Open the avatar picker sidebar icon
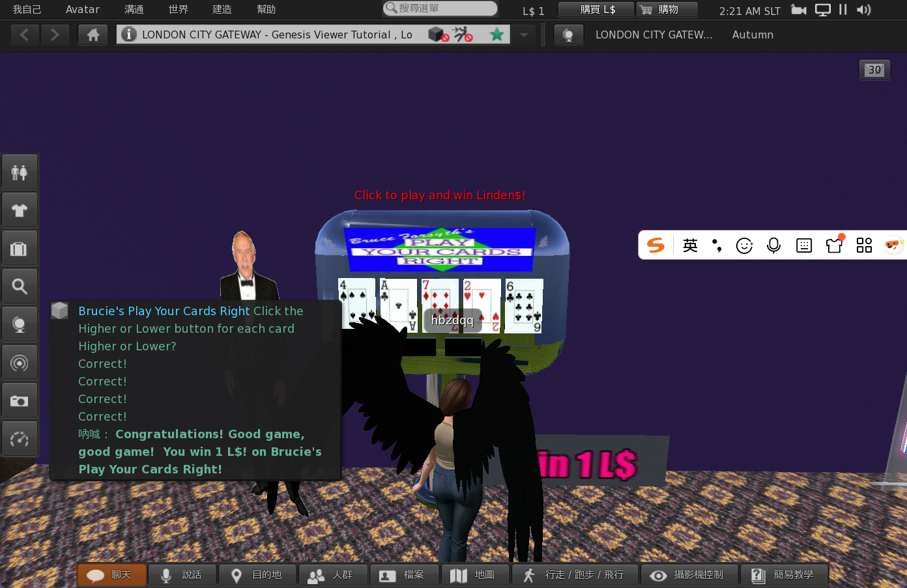This screenshot has width=907, height=588. coord(20,173)
